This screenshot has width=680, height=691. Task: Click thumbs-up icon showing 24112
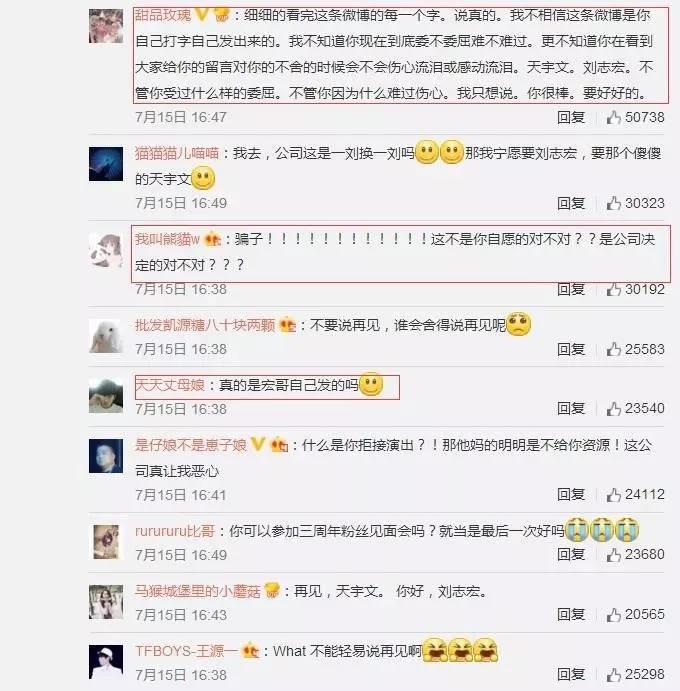point(613,495)
